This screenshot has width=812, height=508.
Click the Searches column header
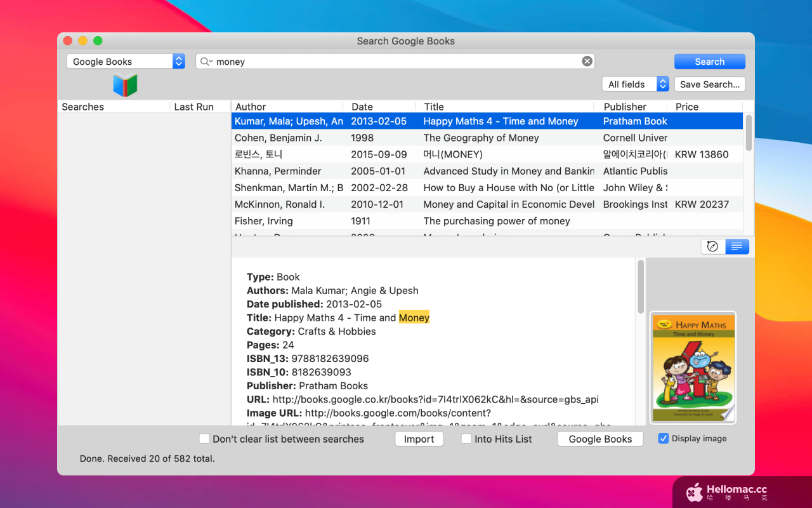pos(114,107)
